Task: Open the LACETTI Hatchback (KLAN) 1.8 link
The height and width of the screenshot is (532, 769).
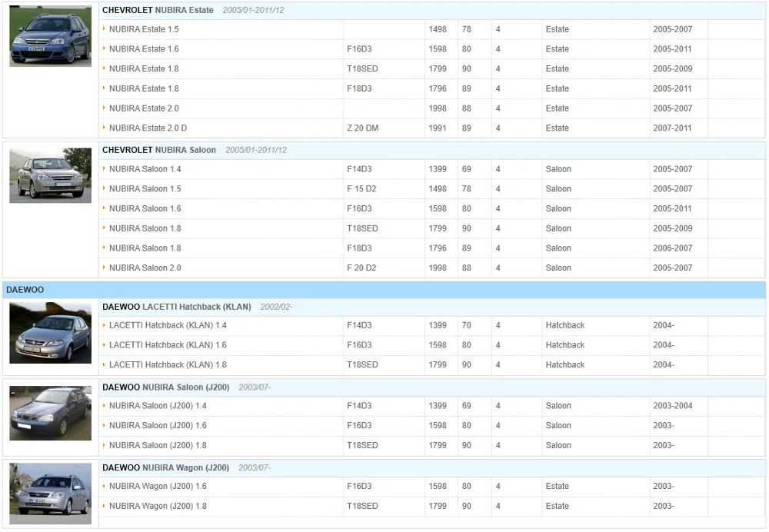Action: tap(168, 365)
